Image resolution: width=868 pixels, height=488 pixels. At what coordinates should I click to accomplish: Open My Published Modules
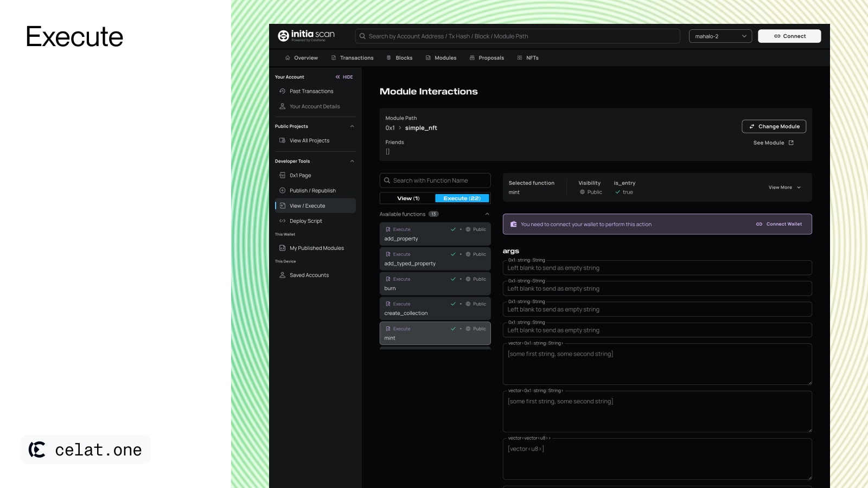(x=316, y=248)
